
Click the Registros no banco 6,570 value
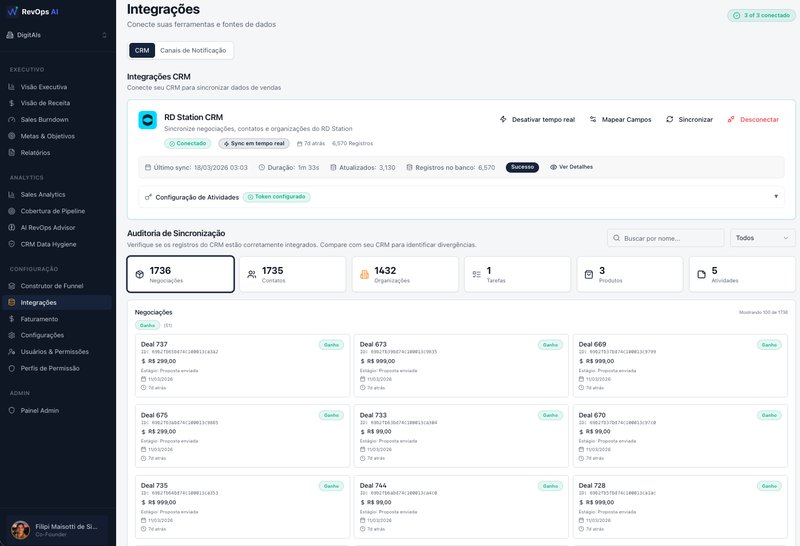tap(487, 167)
